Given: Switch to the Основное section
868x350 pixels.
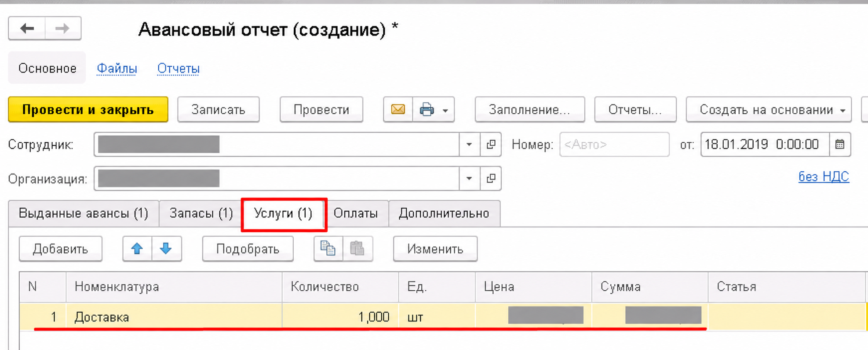Looking at the screenshot, I should pos(47,68).
